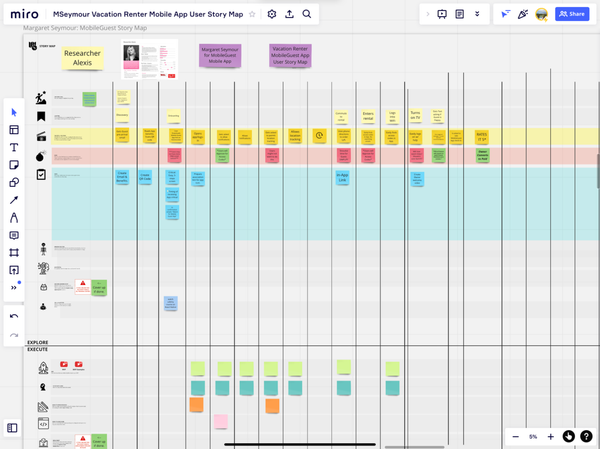Activate the Pen drawing tool
This screenshot has width=600, height=449.
point(14,218)
